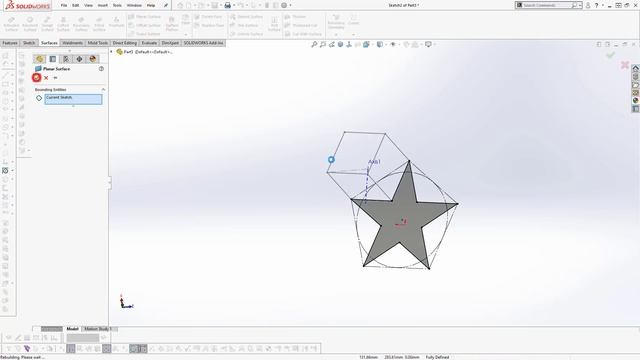Return to Previous View
This screenshot has width=640, height=360.
tap(331, 44)
